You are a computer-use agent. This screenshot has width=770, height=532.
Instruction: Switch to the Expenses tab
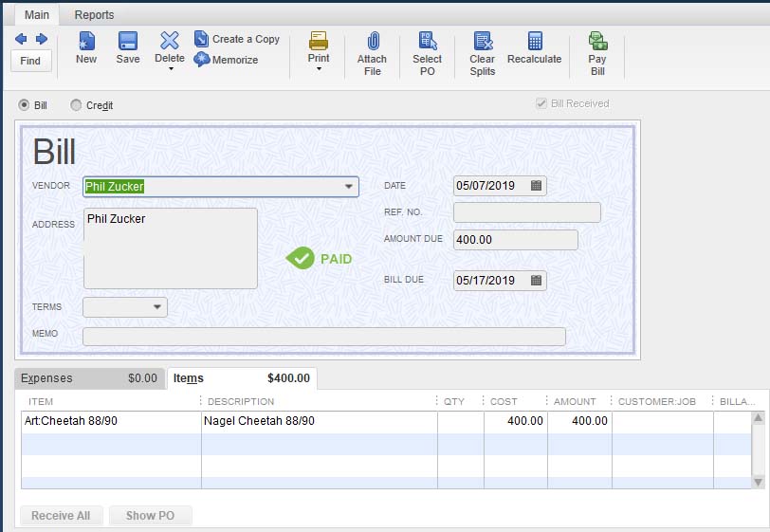click(90, 378)
